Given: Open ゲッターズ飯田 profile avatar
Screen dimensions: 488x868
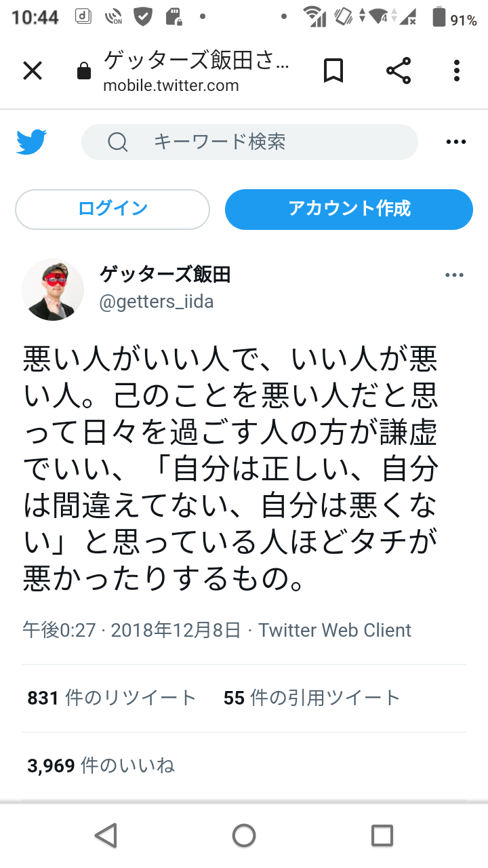Looking at the screenshot, I should click(53, 289).
